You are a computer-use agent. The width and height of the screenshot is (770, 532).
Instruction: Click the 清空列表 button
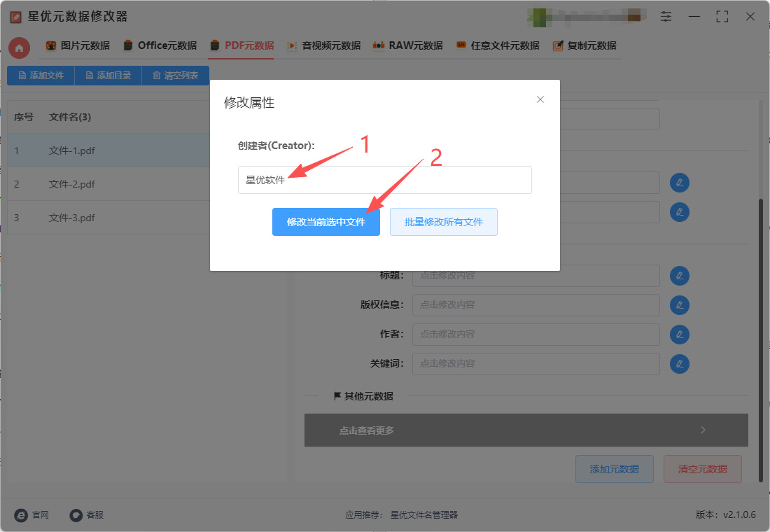[x=175, y=76]
